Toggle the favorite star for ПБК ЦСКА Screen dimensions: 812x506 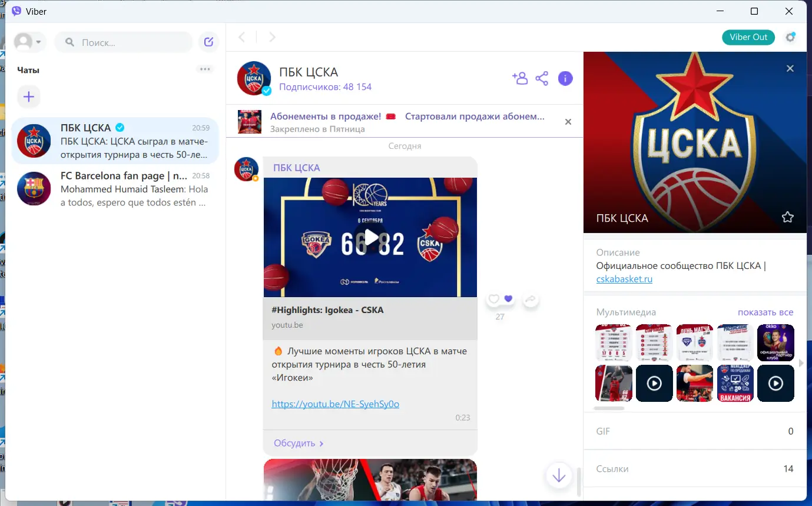pos(787,217)
